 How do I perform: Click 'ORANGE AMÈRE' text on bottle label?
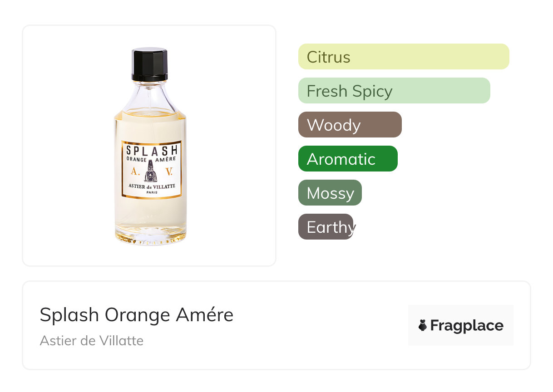pos(151,159)
